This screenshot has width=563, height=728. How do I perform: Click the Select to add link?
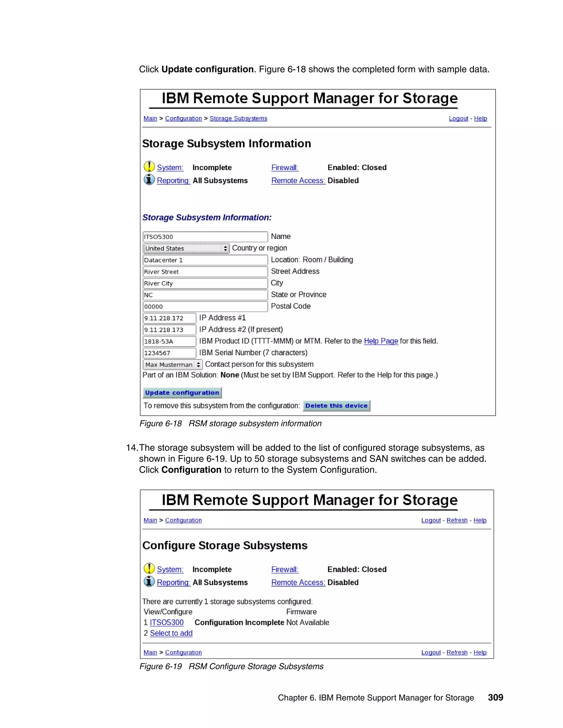click(x=171, y=633)
